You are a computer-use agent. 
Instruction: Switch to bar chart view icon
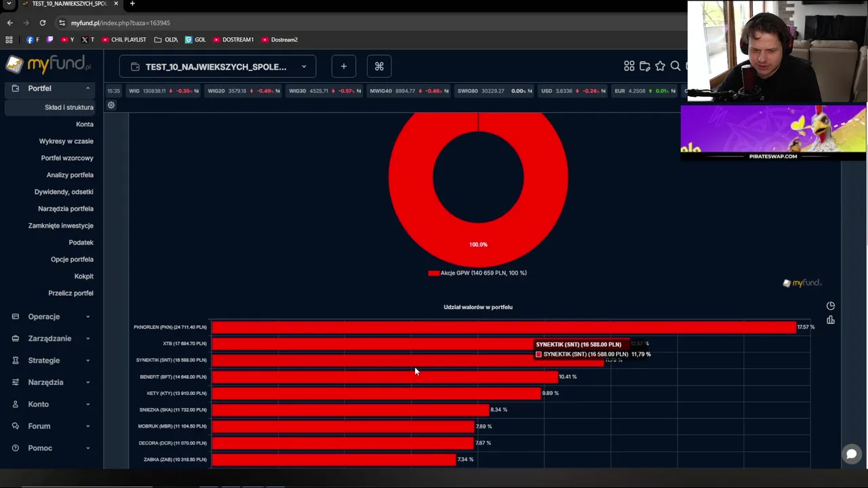[831, 320]
